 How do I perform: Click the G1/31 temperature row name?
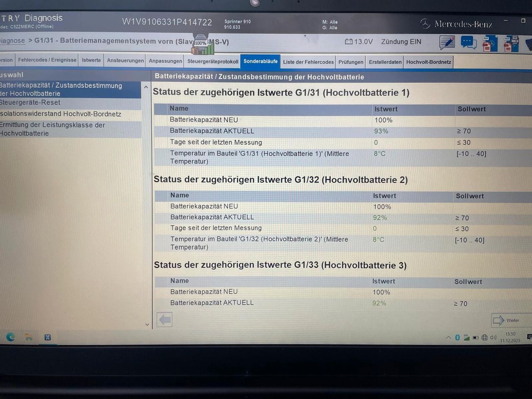(x=259, y=158)
